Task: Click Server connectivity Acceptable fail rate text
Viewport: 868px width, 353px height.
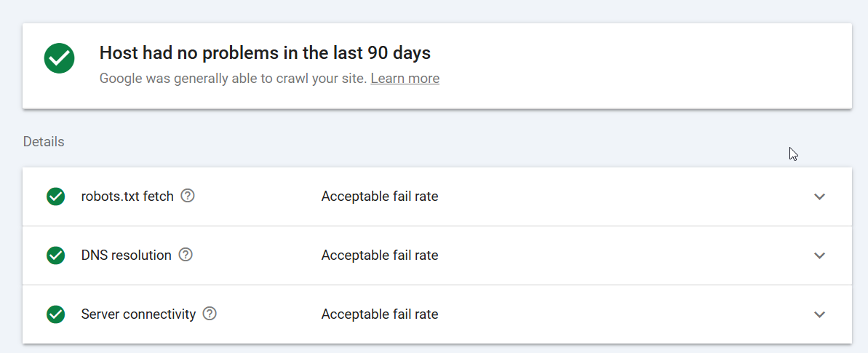Action: coord(380,314)
